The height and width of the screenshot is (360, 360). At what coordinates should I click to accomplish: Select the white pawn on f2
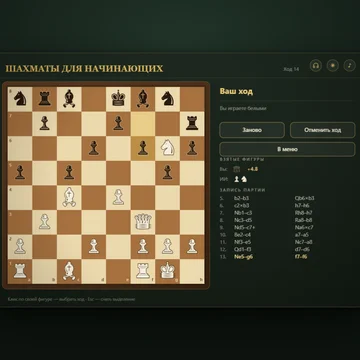point(143,247)
